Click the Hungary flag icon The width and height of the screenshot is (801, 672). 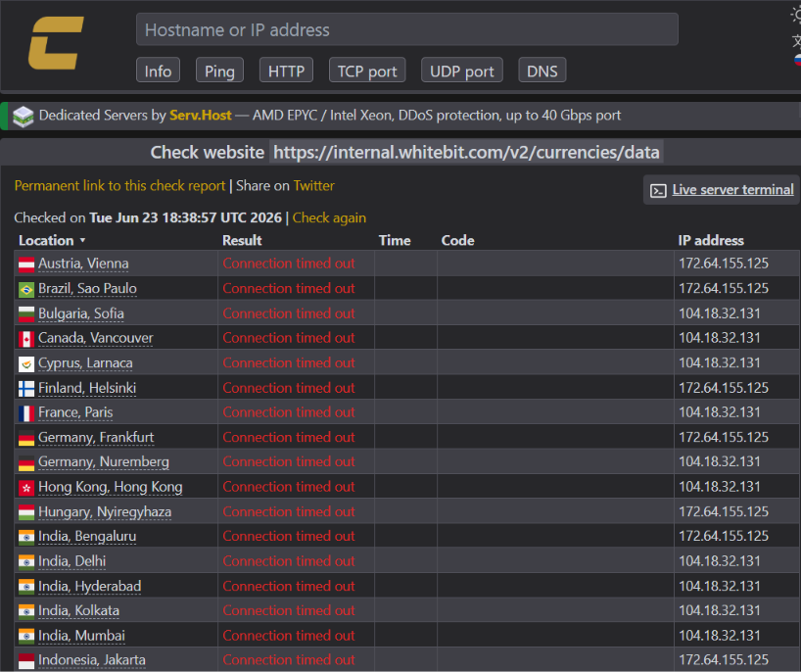coord(26,512)
